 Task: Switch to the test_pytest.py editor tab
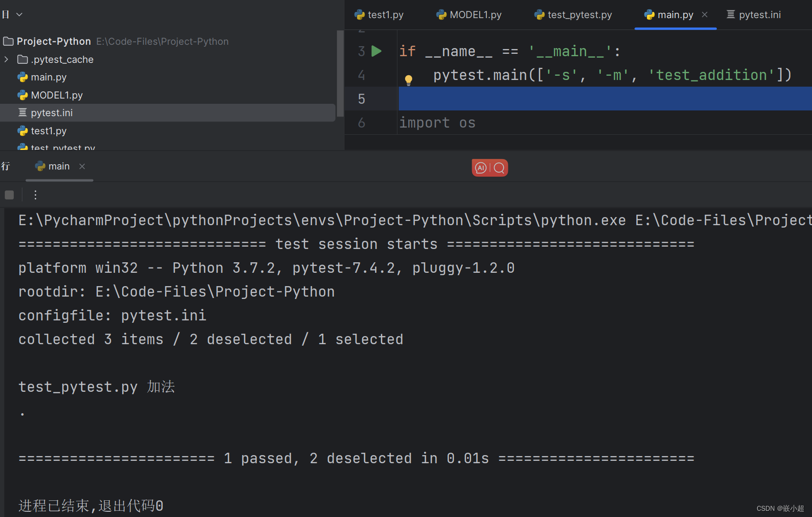coord(573,15)
